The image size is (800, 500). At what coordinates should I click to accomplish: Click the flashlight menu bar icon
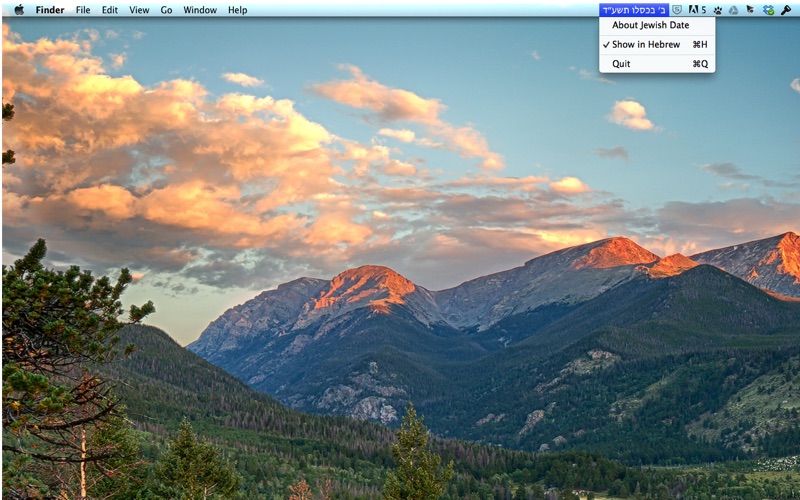pyautogui.click(x=786, y=10)
